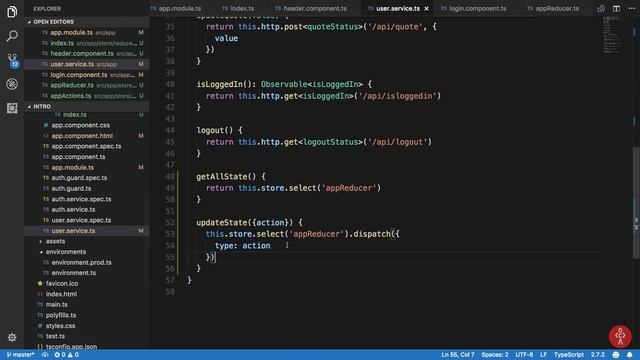Click the code minimap preview
The height and width of the screenshot is (360, 640).
point(613,36)
